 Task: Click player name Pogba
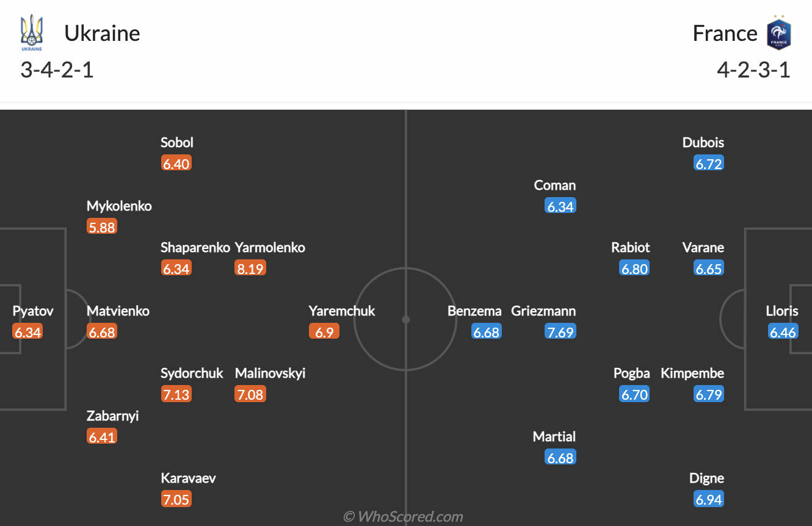click(x=631, y=373)
